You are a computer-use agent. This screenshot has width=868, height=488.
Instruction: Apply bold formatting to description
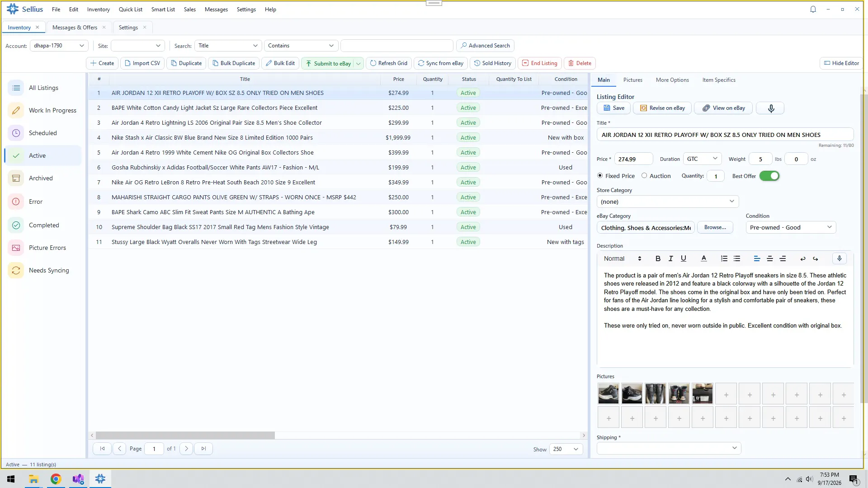point(658,259)
